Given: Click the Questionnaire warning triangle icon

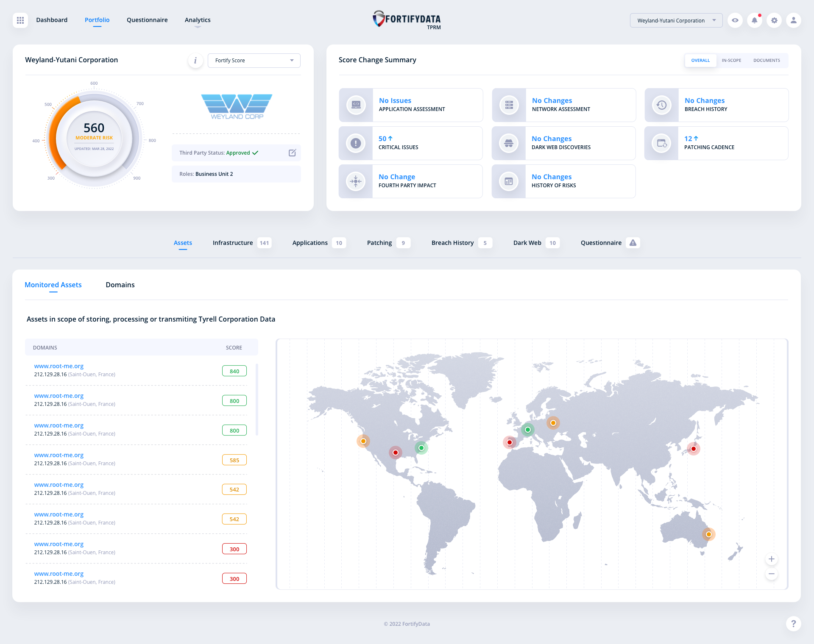Looking at the screenshot, I should click(x=633, y=243).
